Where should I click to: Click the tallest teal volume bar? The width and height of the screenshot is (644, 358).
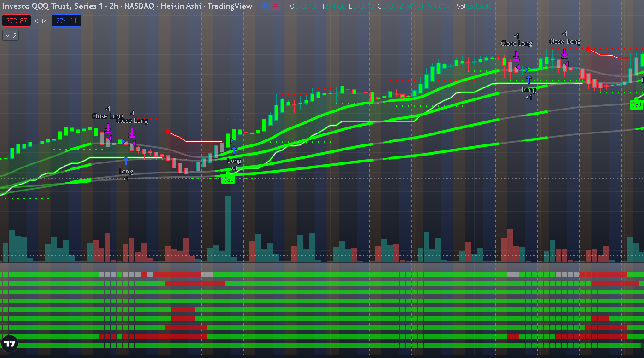click(x=227, y=229)
